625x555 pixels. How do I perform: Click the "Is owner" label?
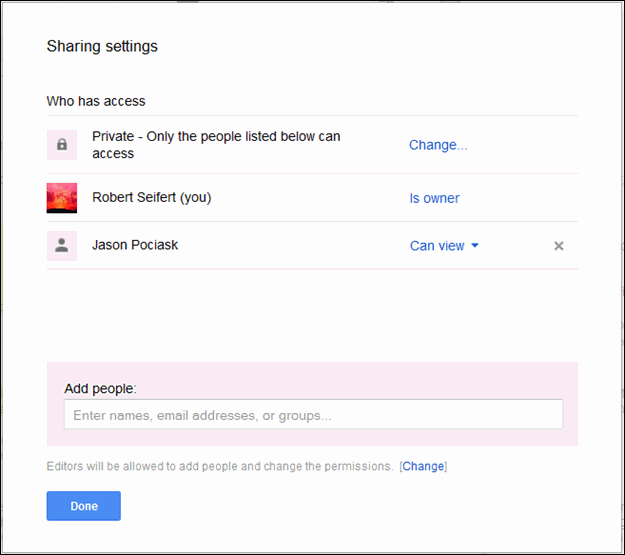click(434, 198)
